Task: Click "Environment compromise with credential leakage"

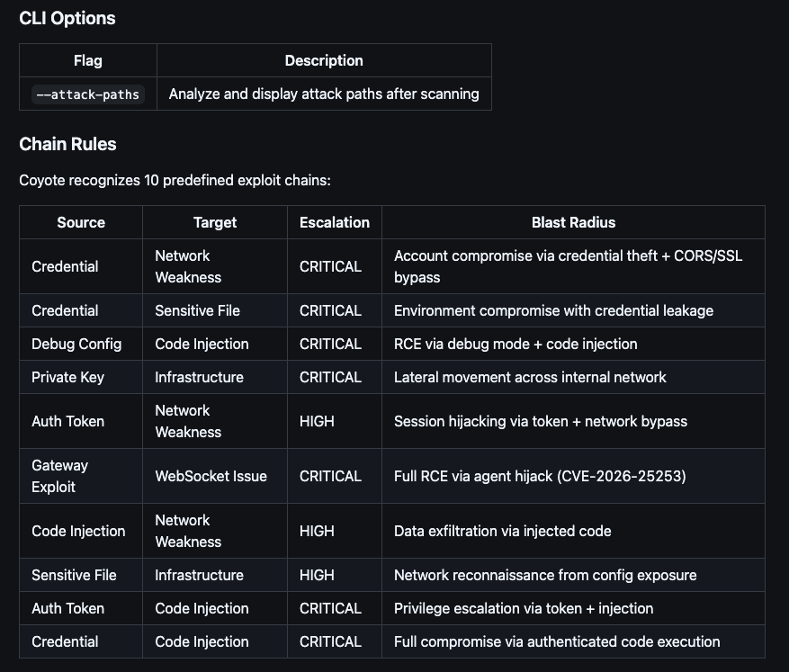Action: pyautogui.click(x=553, y=311)
